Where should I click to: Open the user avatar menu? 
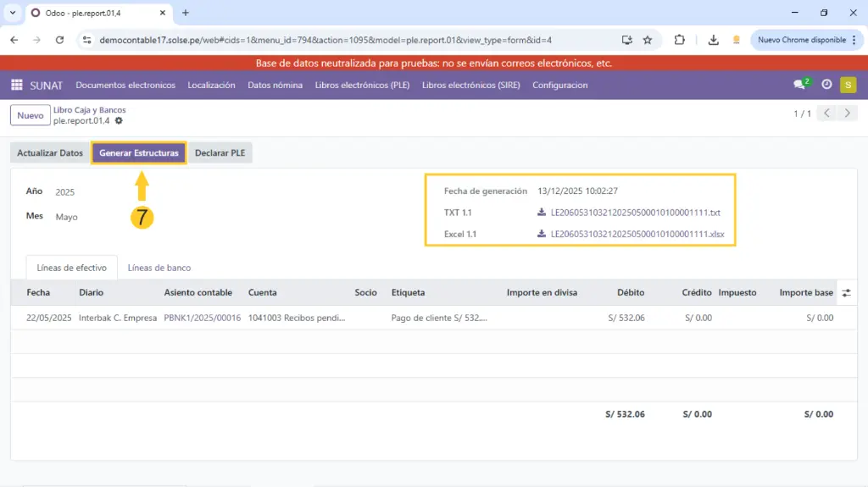[x=848, y=85]
